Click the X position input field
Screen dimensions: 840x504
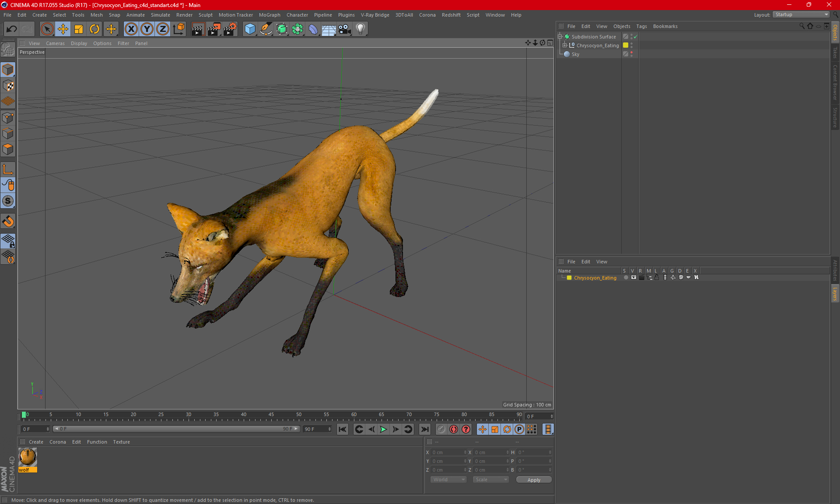(449, 452)
